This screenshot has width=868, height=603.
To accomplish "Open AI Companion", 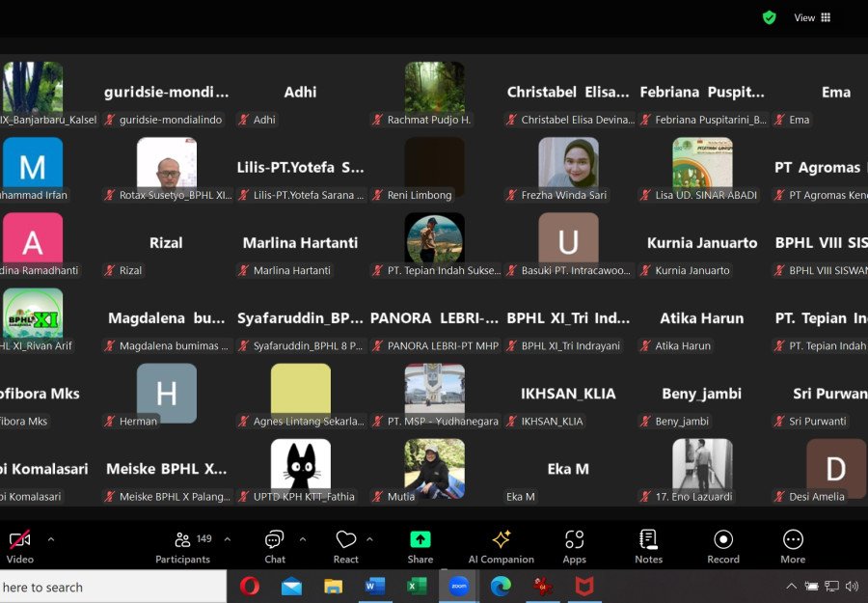I will click(501, 546).
